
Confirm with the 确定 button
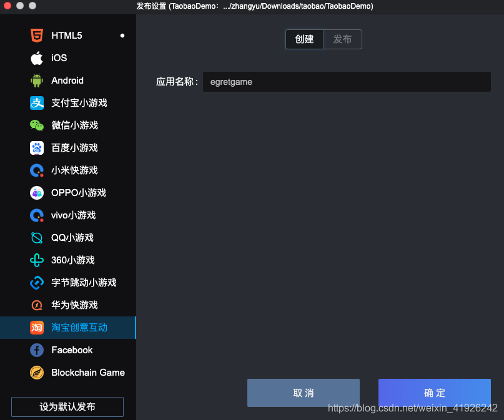[x=435, y=393]
